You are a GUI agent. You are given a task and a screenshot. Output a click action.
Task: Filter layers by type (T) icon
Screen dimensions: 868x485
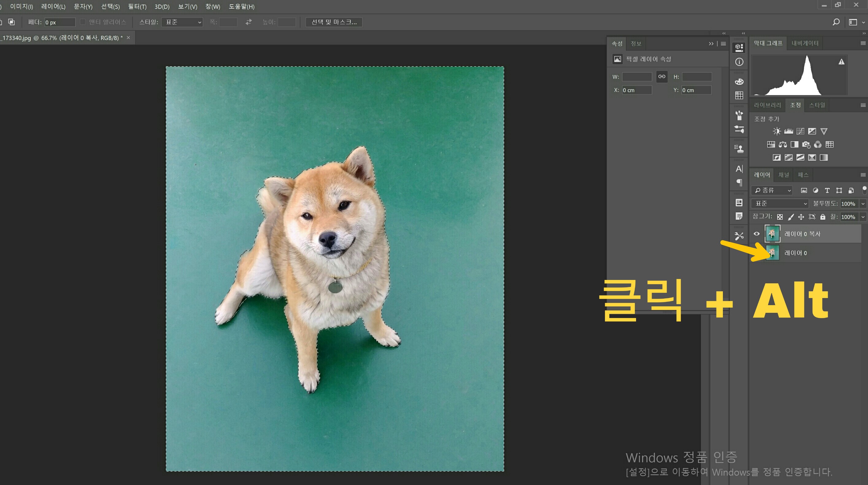(827, 190)
